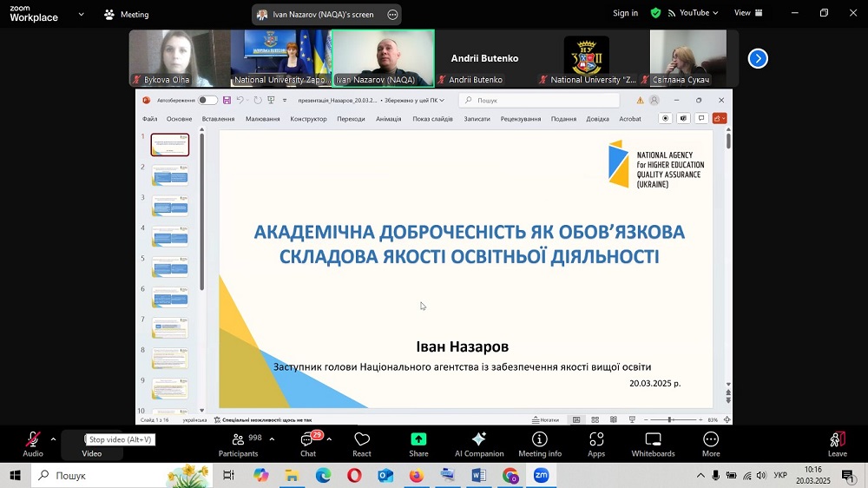Switch to the Вставлення ribbon tab

coord(218,119)
